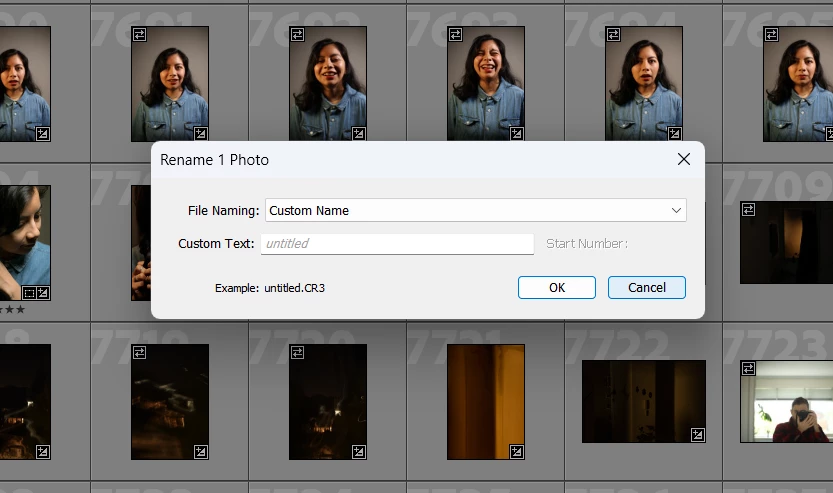Viewport: 833px width, 493px height.
Task: Click the crop badge on the close-up profile portrait
Action: 29,293
